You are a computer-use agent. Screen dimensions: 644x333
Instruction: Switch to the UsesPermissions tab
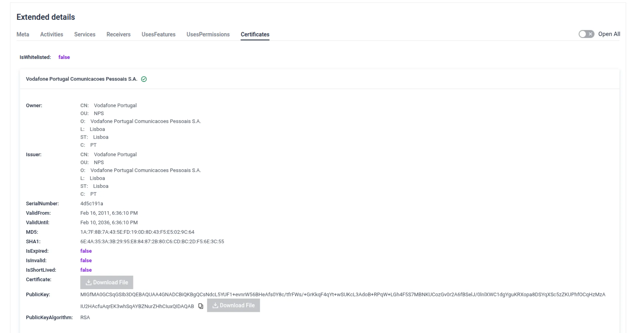click(x=208, y=34)
